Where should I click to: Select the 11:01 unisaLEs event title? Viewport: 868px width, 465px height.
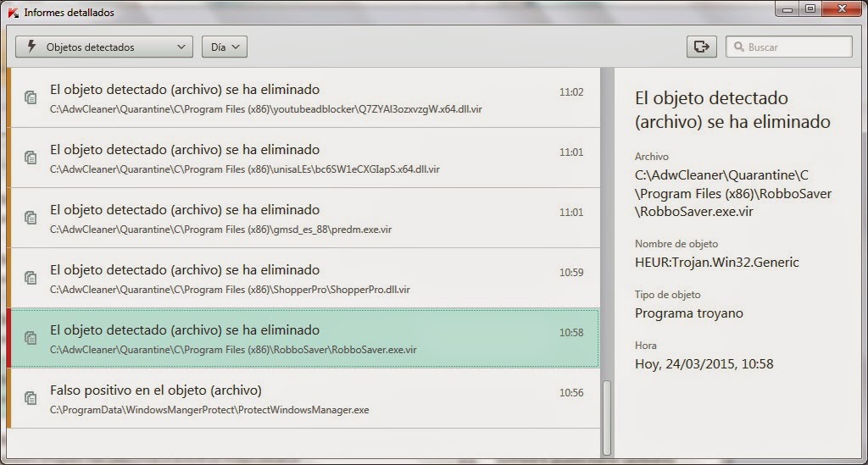click(185, 150)
